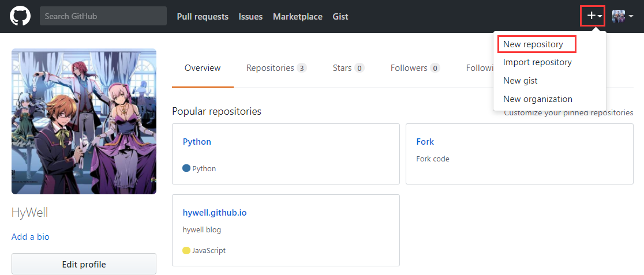
Task: Open the Python repository link
Action: click(x=197, y=142)
